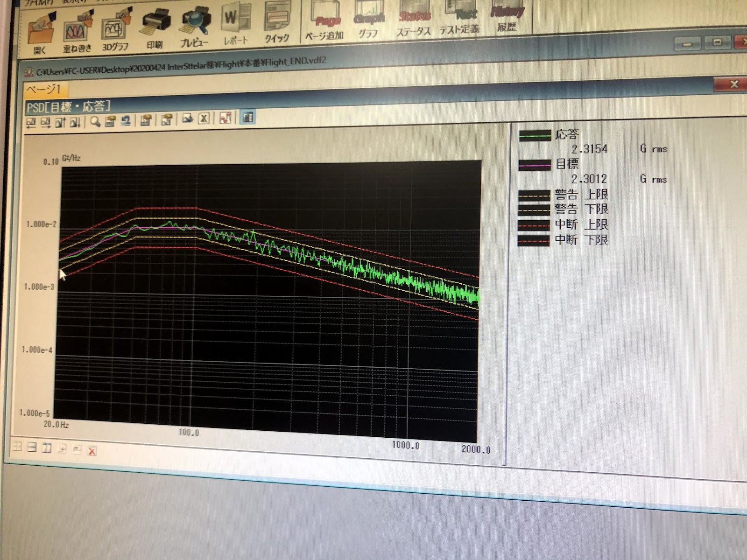Image resolution: width=747 pixels, height=560 pixels.
Task: Select the horizontal split layout icon
Action: point(31,447)
